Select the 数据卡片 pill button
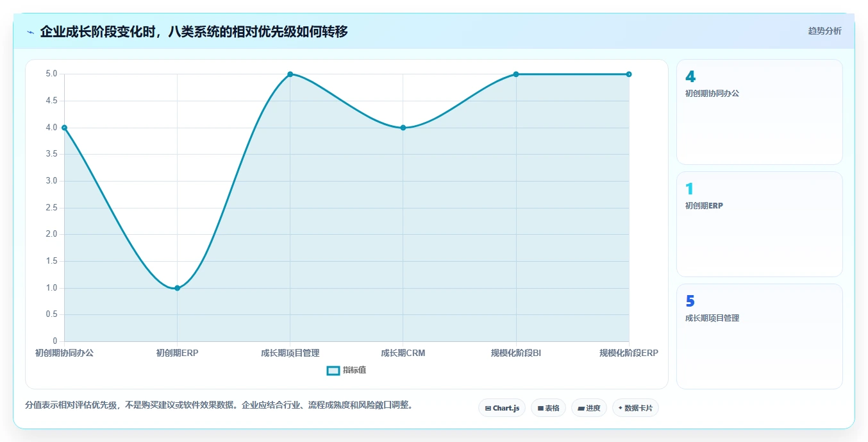The width and height of the screenshot is (868, 442). pos(635,408)
